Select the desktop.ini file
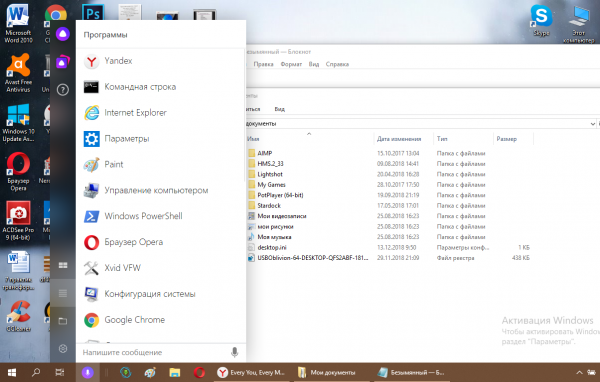 point(272,247)
